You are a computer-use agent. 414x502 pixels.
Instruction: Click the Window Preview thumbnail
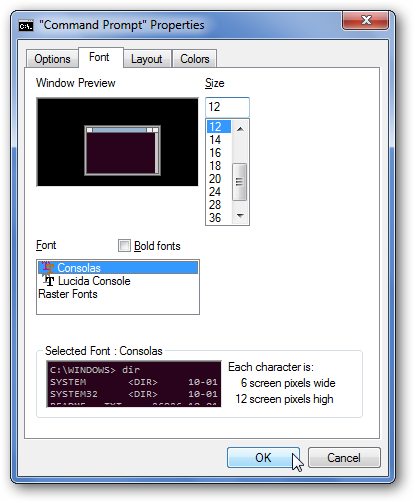coord(117,142)
